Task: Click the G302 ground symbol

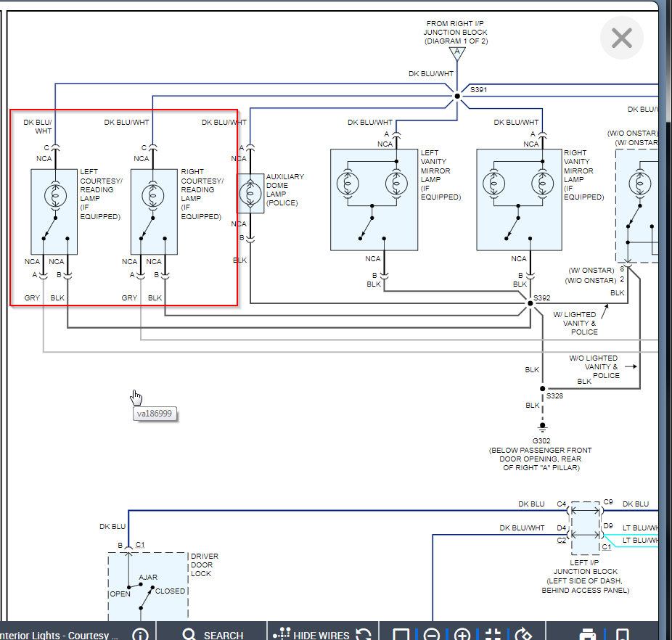Action: (541, 428)
